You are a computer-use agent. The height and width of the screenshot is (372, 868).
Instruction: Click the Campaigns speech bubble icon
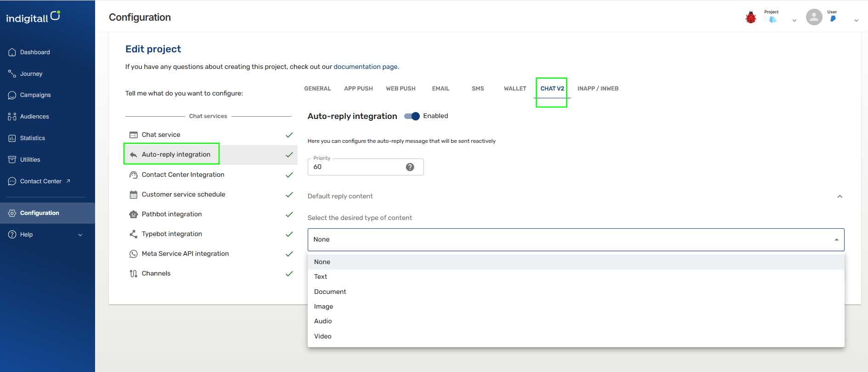(12, 95)
